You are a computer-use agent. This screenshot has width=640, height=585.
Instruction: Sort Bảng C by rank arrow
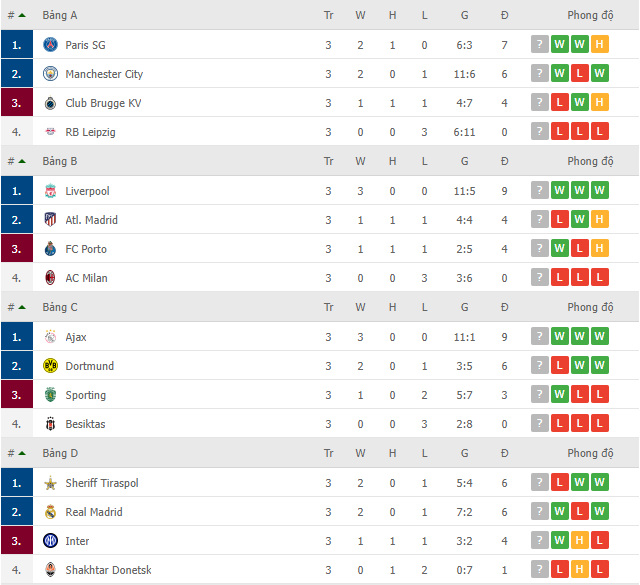tap(22, 307)
